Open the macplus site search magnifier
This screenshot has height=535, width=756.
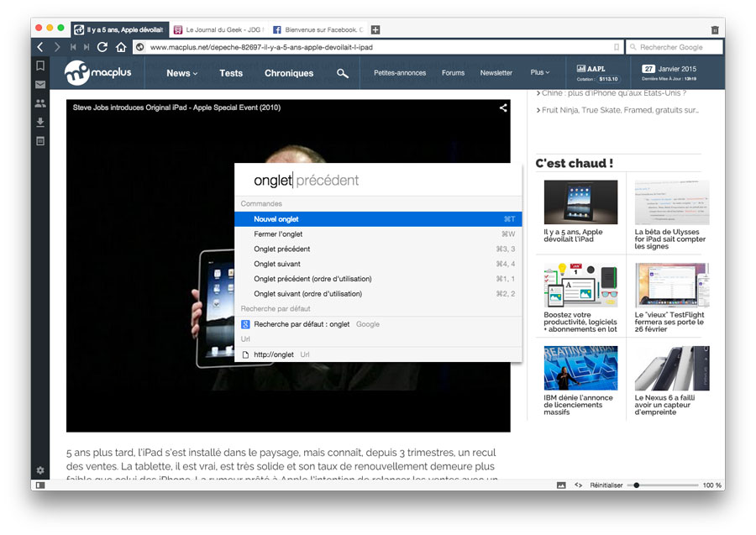point(343,73)
